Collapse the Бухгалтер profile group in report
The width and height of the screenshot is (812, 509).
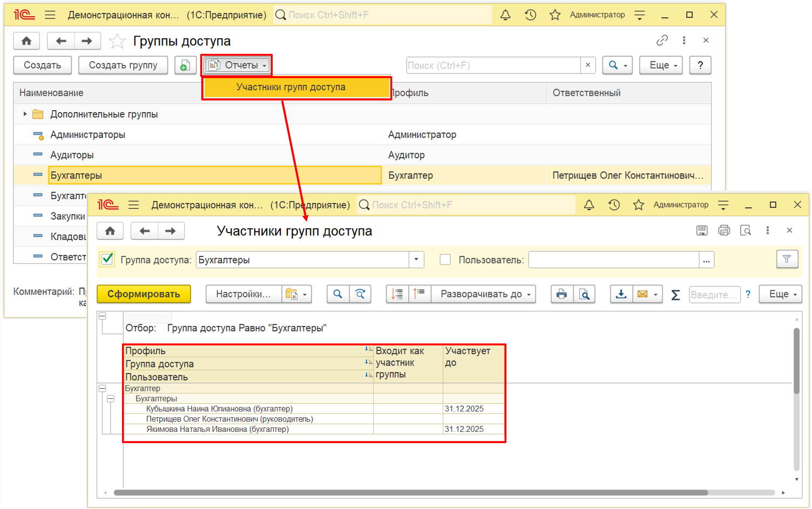pos(102,388)
